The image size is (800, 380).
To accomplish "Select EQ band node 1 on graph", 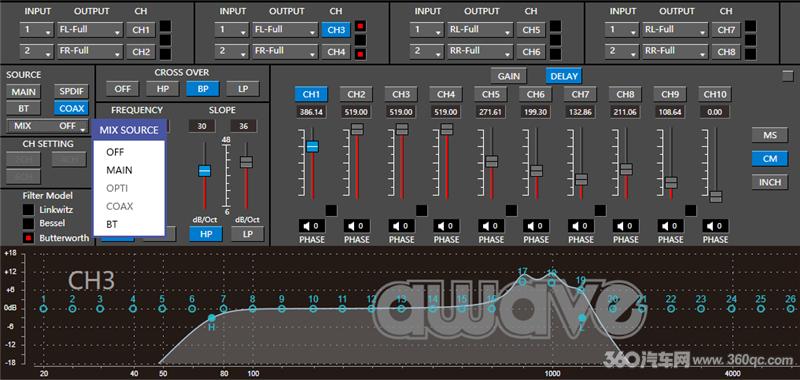I will click(43, 309).
